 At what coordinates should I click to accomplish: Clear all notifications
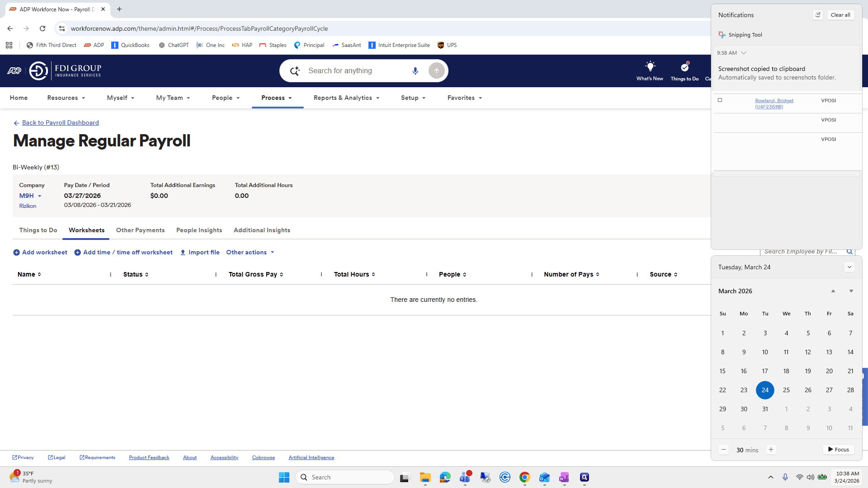840,15
